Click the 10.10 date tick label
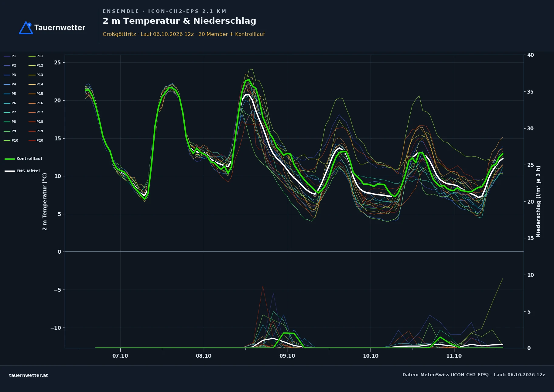Image resolution: width=554 pixels, height=392 pixels. pyautogui.click(x=371, y=356)
